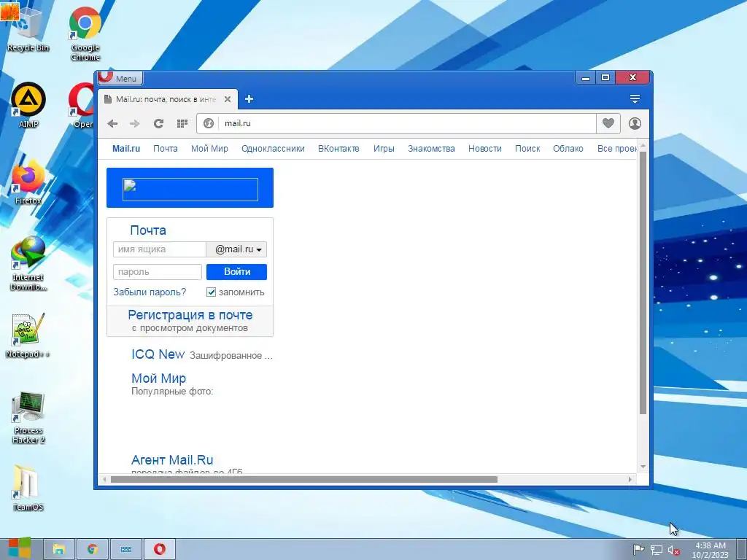
Task: Click the vertical scrollbar up arrow
Action: (643, 145)
